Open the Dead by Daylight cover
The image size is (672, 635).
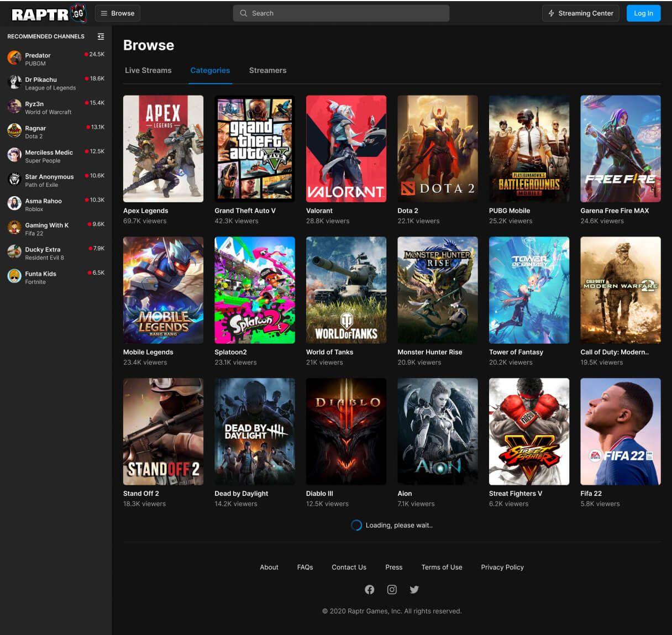pos(255,432)
